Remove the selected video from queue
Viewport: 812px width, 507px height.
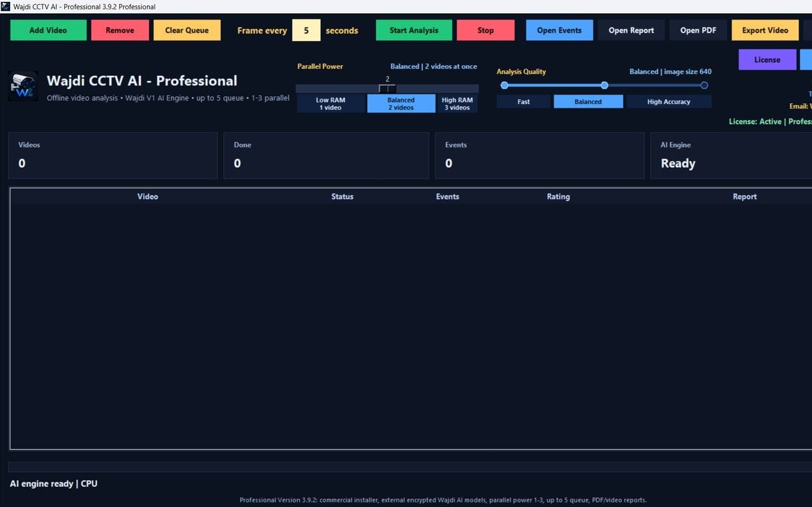[120, 30]
